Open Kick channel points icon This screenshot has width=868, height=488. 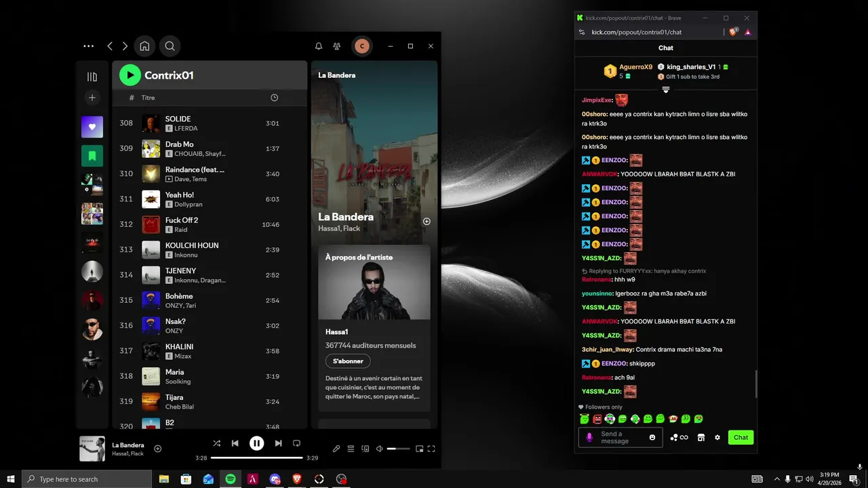point(679,437)
